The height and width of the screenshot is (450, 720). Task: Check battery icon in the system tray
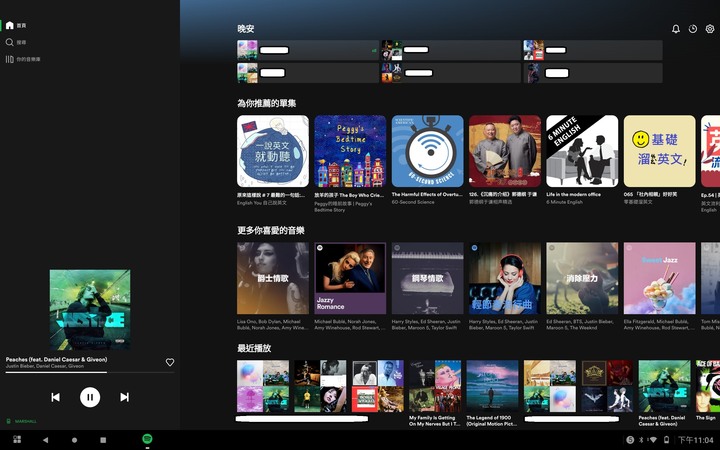(666, 440)
